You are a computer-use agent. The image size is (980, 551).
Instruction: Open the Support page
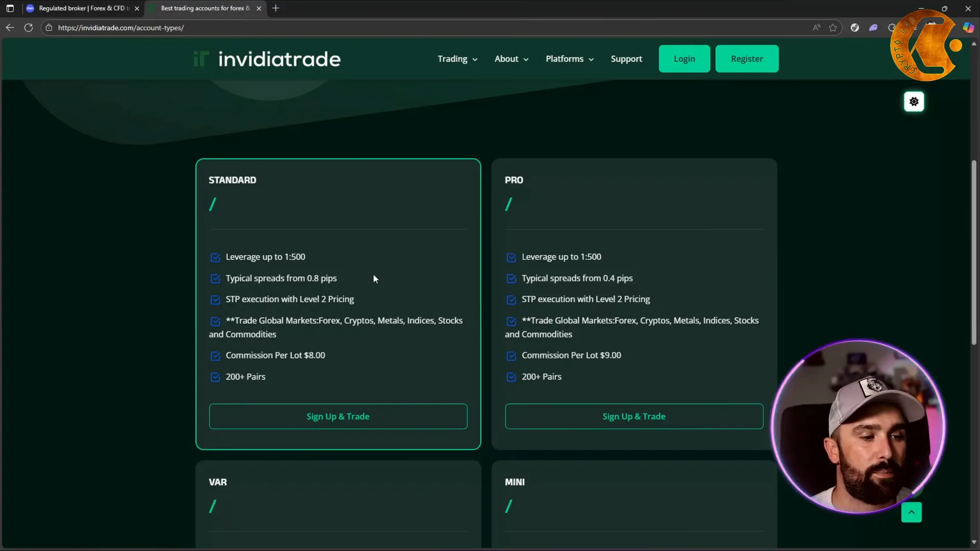[626, 59]
